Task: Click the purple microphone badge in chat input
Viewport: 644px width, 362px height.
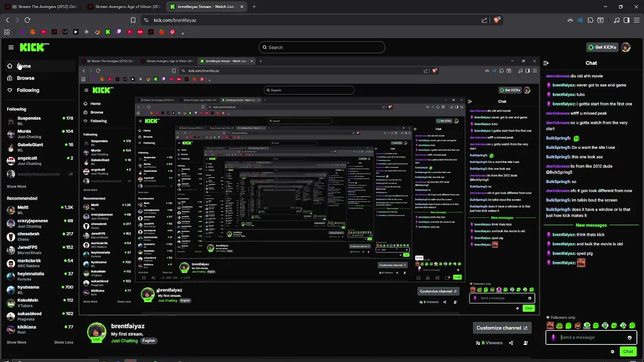Action: pos(553,337)
